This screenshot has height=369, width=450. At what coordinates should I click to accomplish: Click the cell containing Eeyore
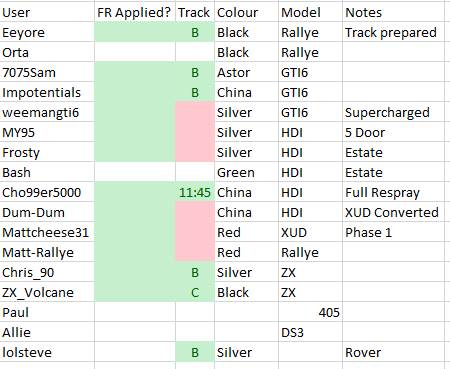[47, 32]
